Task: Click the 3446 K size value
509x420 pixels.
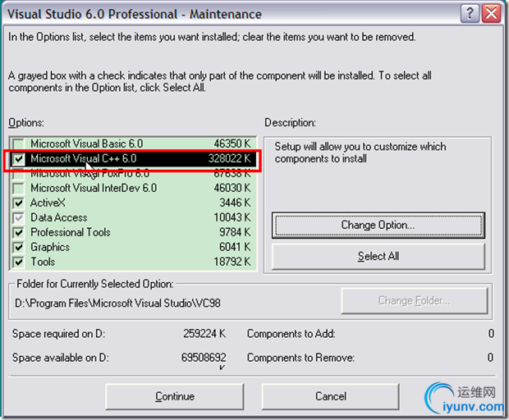Action: (235, 203)
